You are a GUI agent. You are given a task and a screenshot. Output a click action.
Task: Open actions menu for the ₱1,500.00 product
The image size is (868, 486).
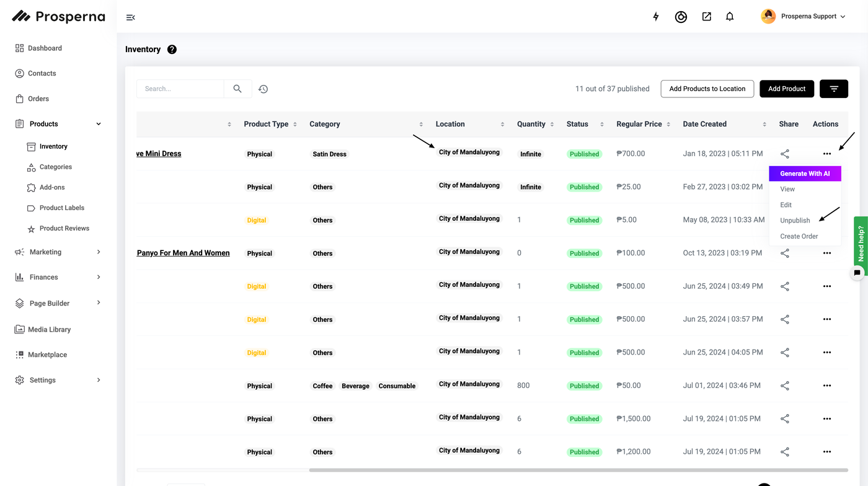[826, 419]
